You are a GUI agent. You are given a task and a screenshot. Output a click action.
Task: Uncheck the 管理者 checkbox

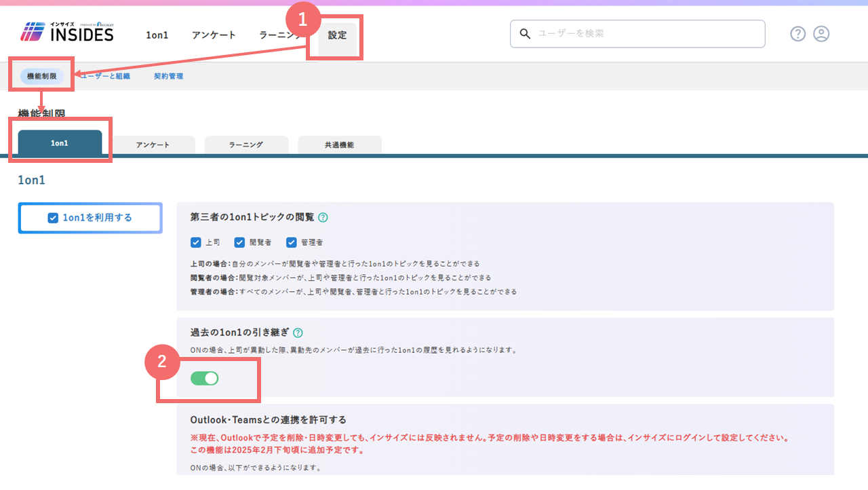pos(292,242)
